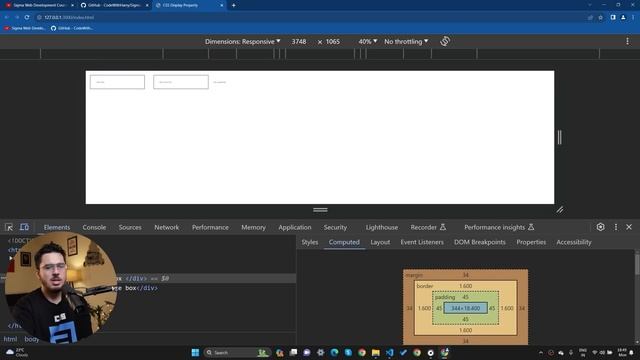Close the DevTools panel
The width and height of the screenshot is (640, 360).
point(629,227)
